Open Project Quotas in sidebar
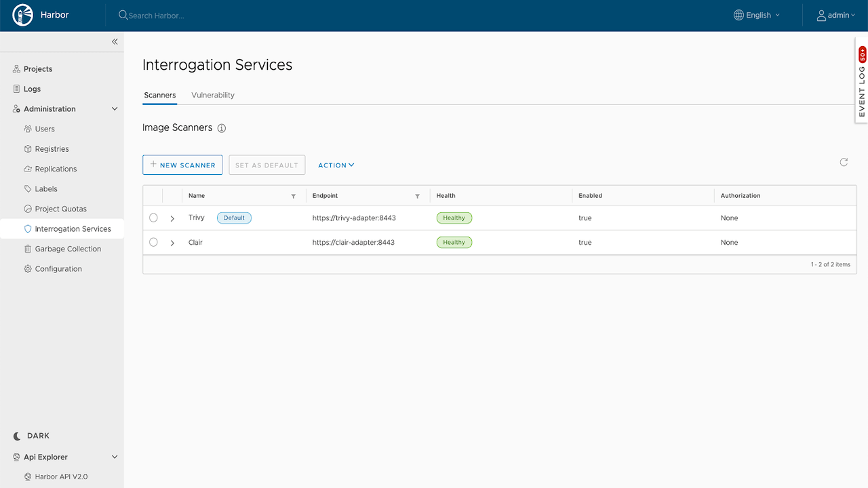 [x=60, y=209]
